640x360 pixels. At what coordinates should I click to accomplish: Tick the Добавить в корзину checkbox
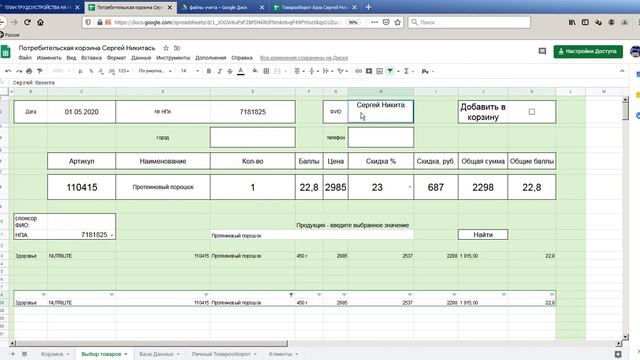pyautogui.click(x=531, y=111)
